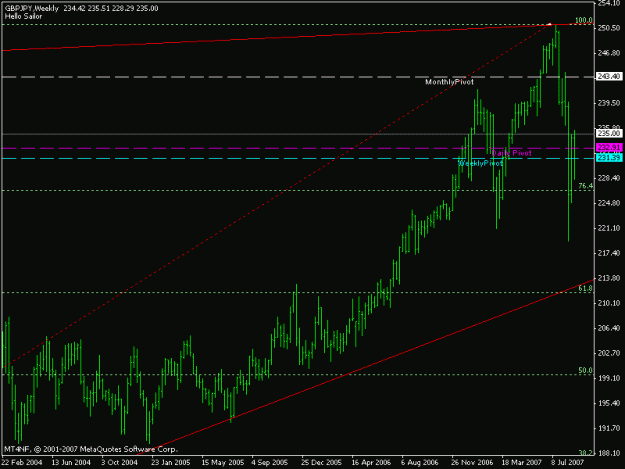Click the 210.10 price scale value

point(609,303)
